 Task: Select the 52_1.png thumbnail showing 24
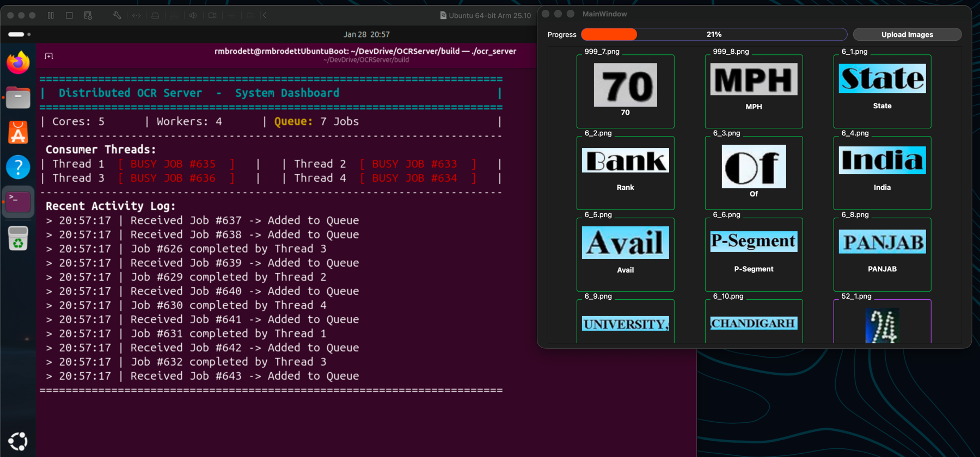coord(882,325)
